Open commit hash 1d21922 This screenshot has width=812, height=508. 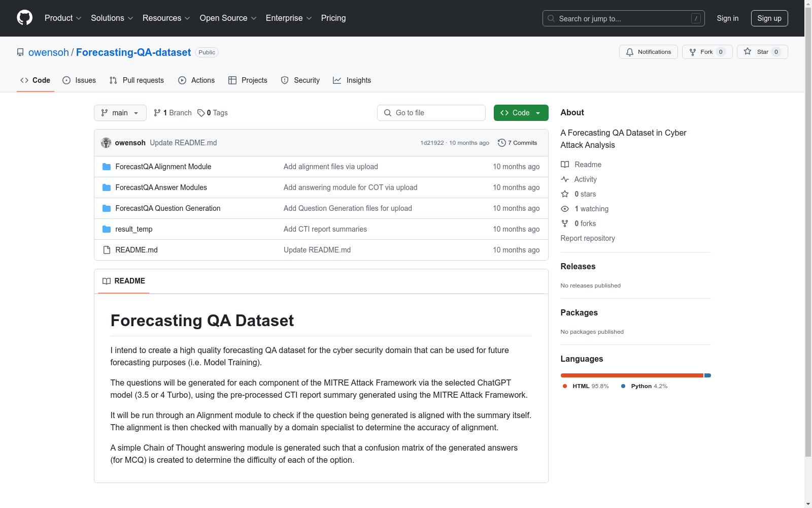click(x=432, y=143)
